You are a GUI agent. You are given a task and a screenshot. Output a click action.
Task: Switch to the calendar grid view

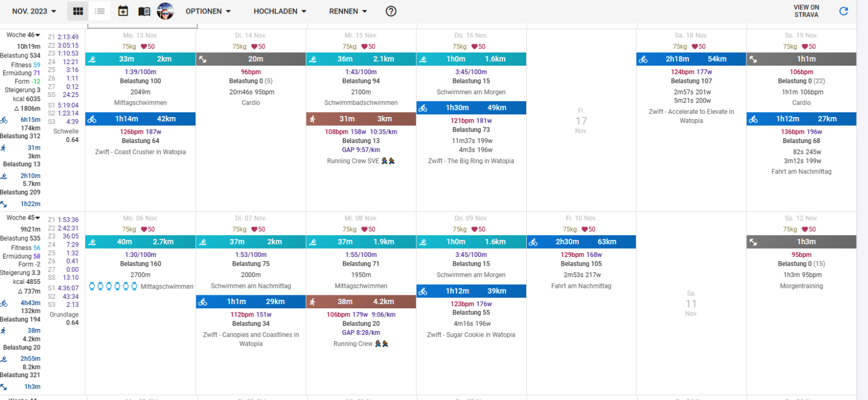(x=78, y=11)
